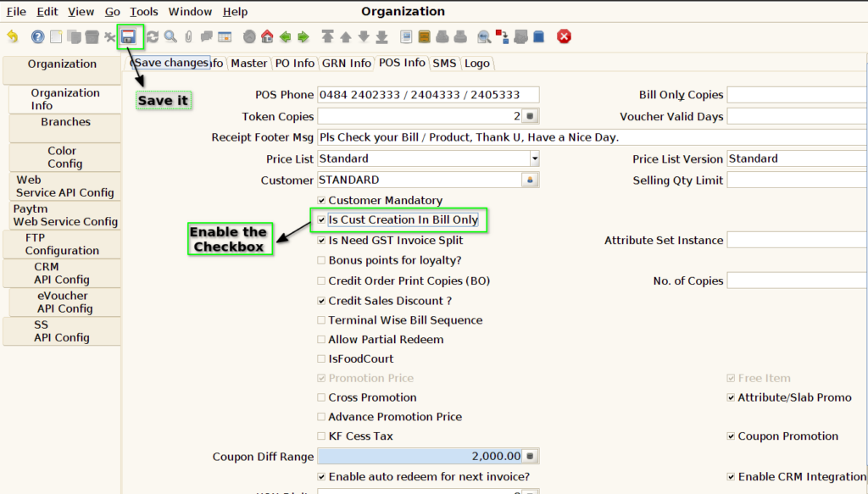Open the Price List dropdown arrow
Viewport: 868px width, 494px height.
(534, 158)
